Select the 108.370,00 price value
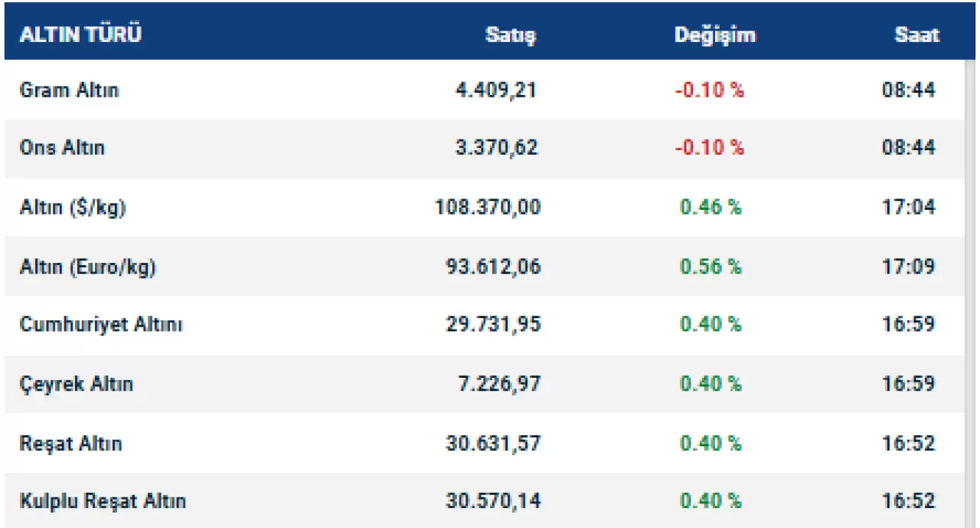The image size is (980, 528). [488, 208]
